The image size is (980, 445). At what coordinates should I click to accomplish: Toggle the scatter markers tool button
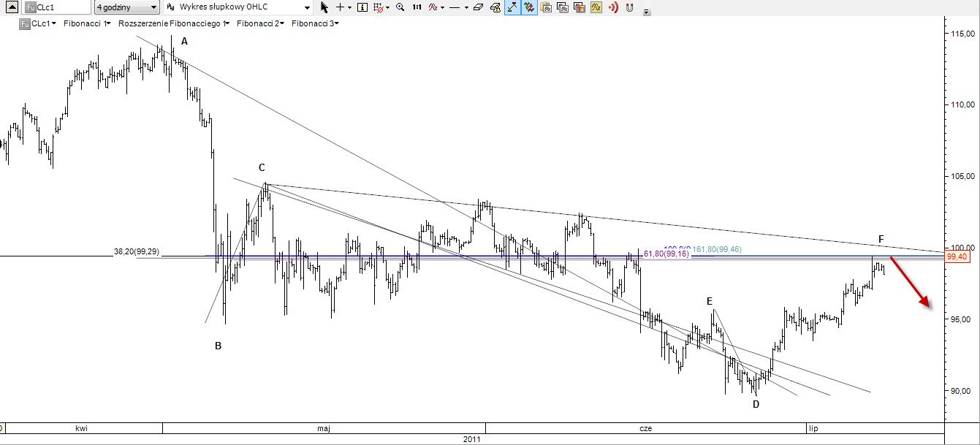coord(530,7)
